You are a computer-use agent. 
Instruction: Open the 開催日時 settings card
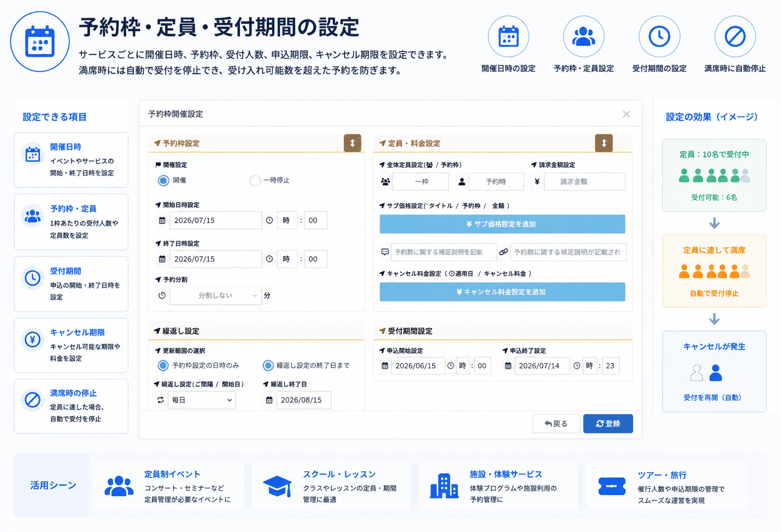71,160
